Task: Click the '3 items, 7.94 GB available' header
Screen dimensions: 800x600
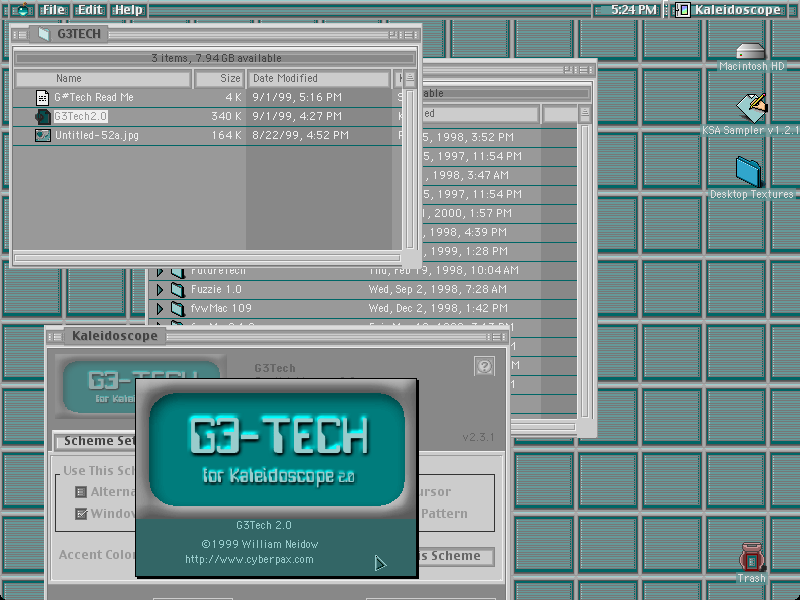Action: tap(216, 58)
